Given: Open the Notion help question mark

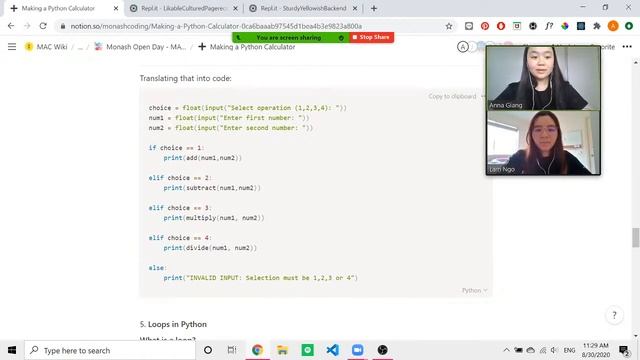Looking at the screenshot, I should coord(614,315).
